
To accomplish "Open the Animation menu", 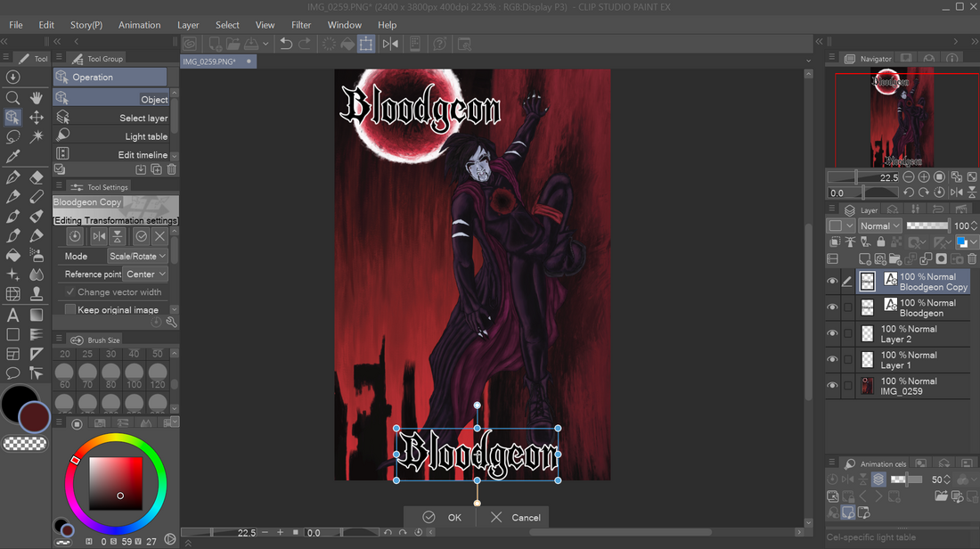I will coord(139,25).
